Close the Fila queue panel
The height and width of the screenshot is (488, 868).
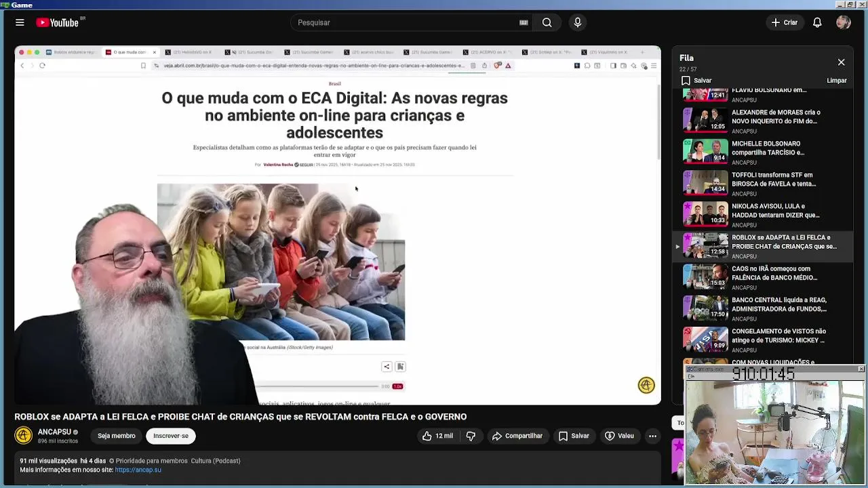841,62
